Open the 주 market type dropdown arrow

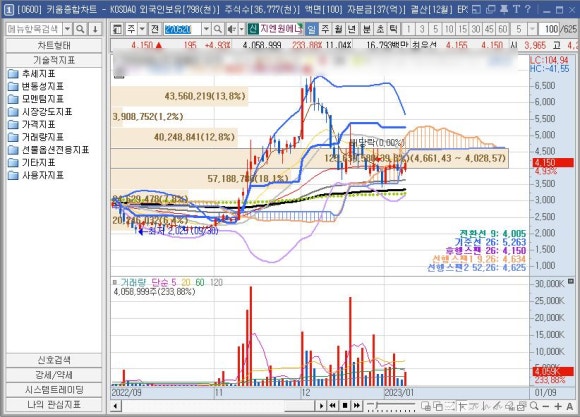click(142, 29)
